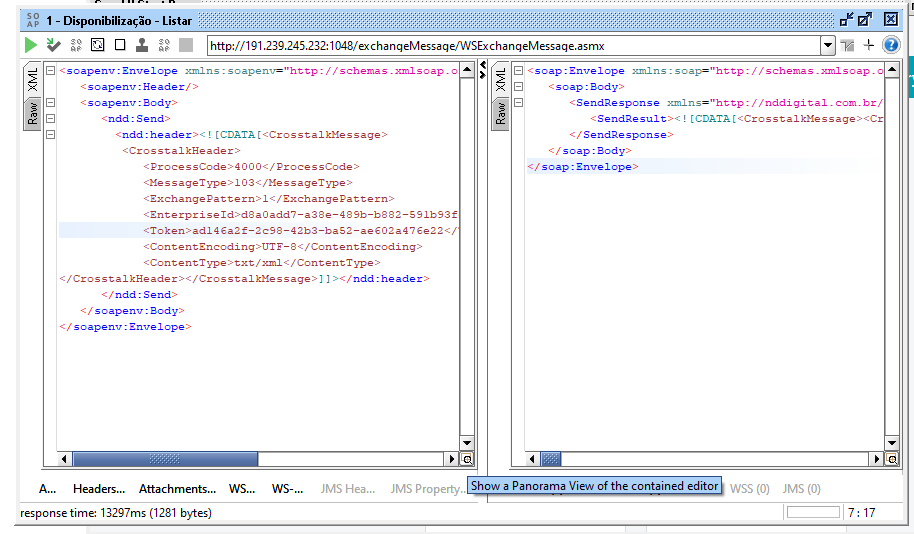Open the request Headers tab
Screen dimensions: 914x534
[x=98, y=489]
